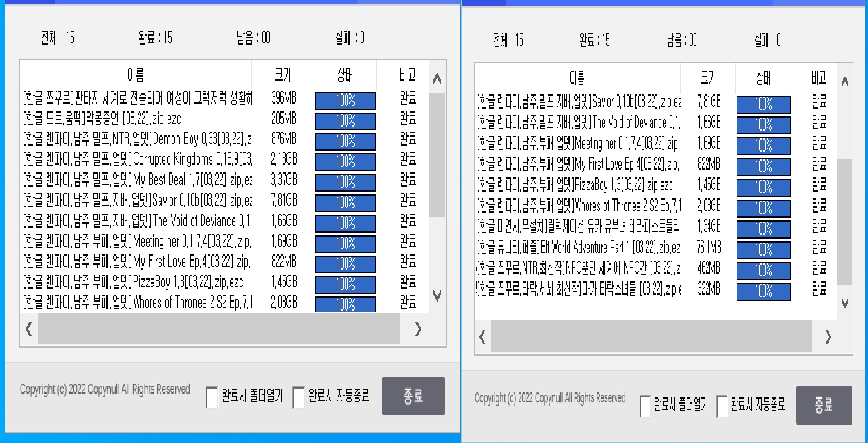This screenshot has width=868, height=443.
Task: Click the left arrow of the horizontal scrollbar, left window
Action: click(29, 330)
